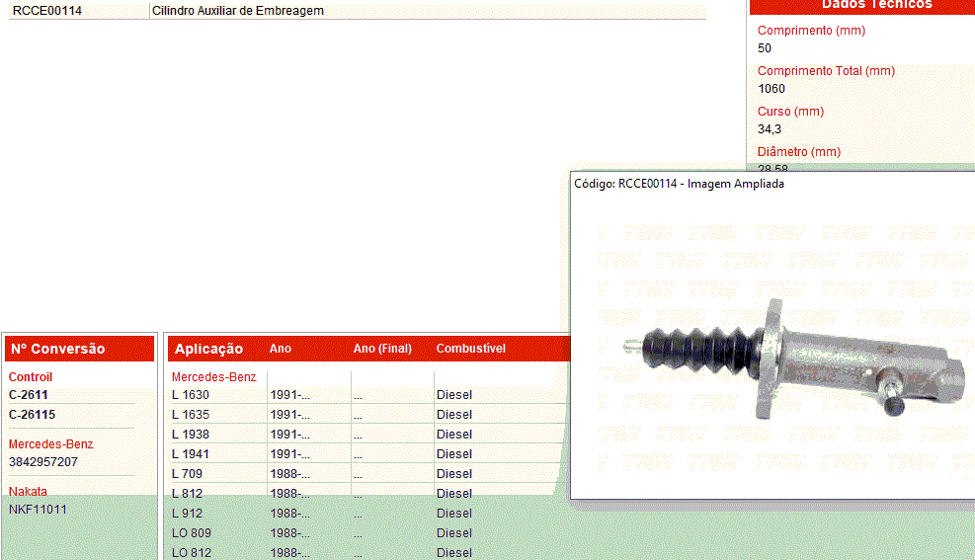The height and width of the screenshot is (560, 975).
Task: Select the Cilindro Auxiliar de Embreagem description
Action: pos(238,11)
